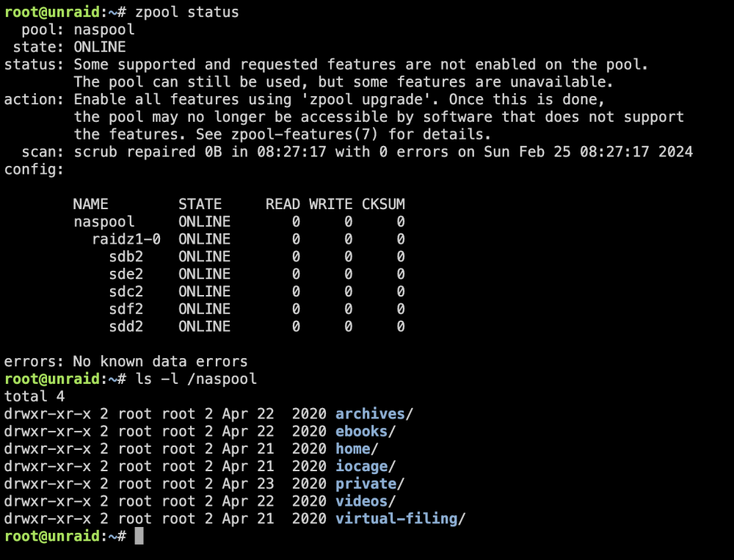Screen dimensions: 734x560
Task: Click 'No known data errors' message
Action: click(x=160, y=362)
